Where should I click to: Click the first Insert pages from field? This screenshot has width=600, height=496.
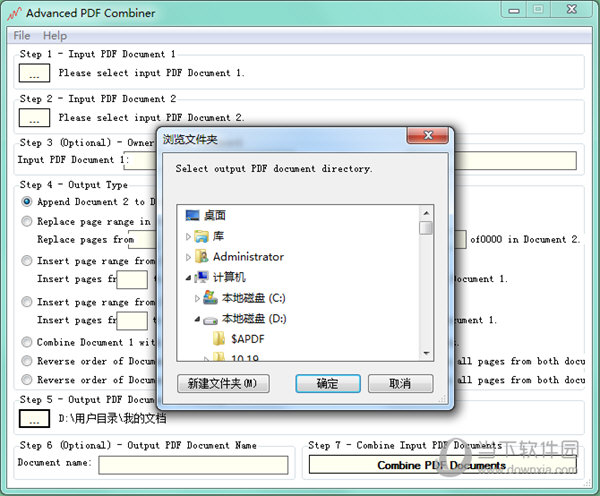[x=132, y=279]
